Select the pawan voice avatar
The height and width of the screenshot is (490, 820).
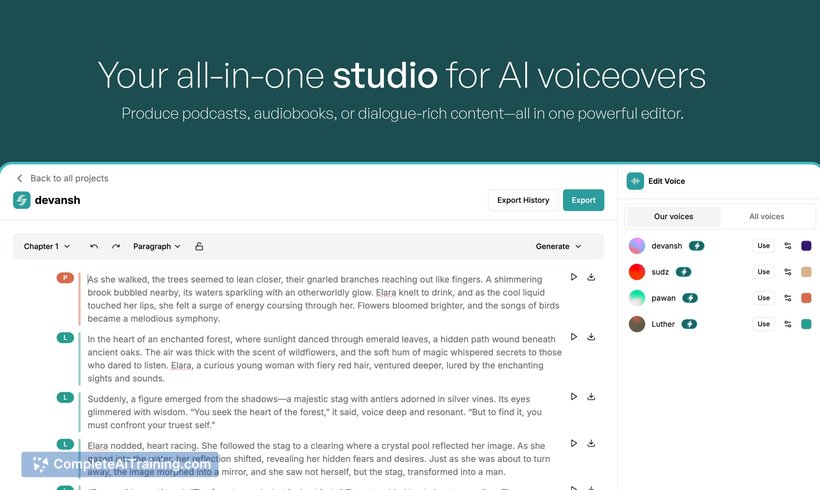637,298
